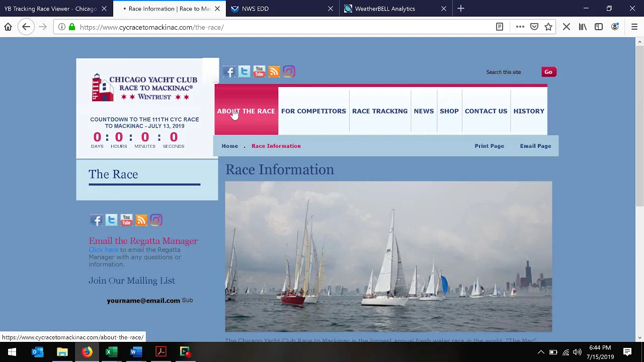Viewport: 644px width, 362px height.
Task: Click the Home breadcrumb link
Action: [x=230, y=146]
